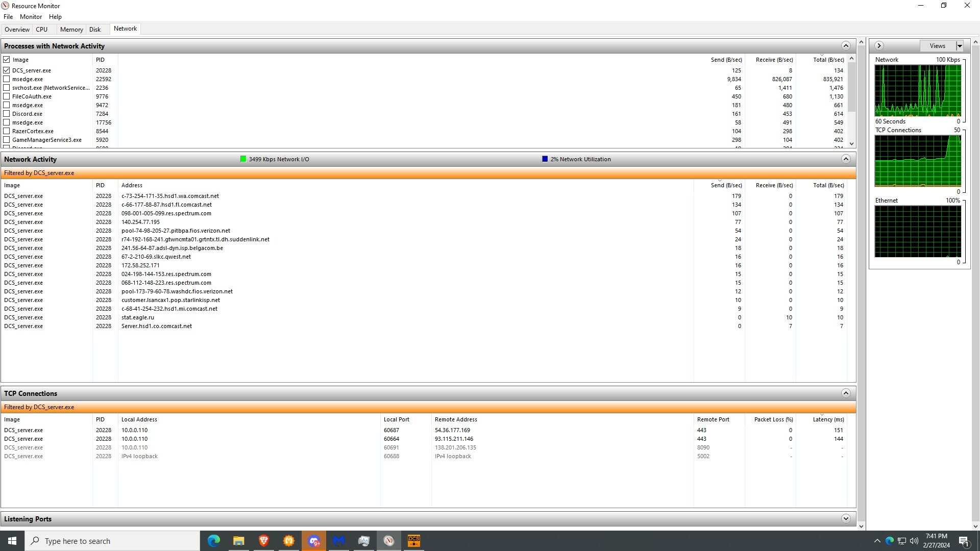980x551 pixels.
Task: Click the TCP Connections graph
Action: coord(918,161)
